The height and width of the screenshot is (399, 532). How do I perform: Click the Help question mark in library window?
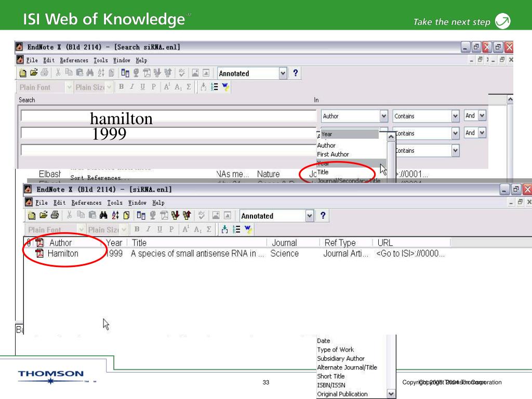pos(323,216)
